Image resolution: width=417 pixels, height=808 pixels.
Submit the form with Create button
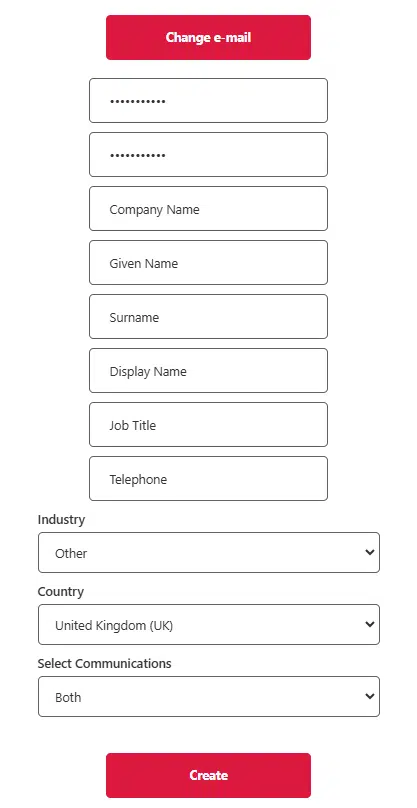[208, 775]
